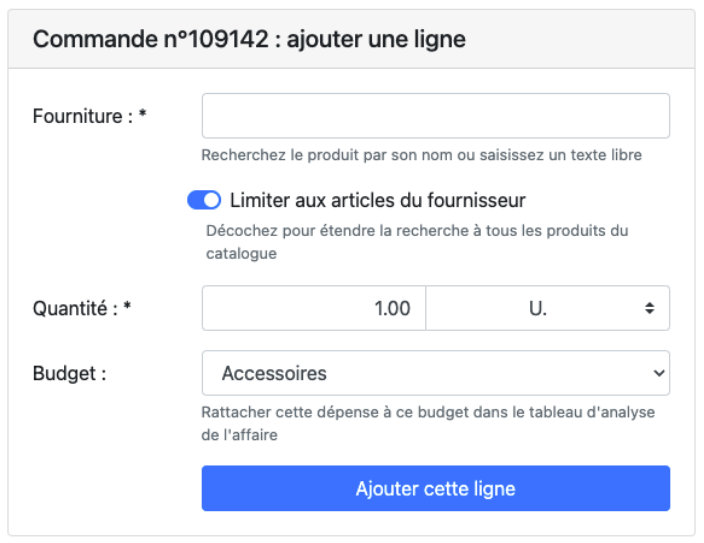Select the 'Accessoires' text in Budget field
This screenshot has width=704, height=543.
click(x=274, y=373)
